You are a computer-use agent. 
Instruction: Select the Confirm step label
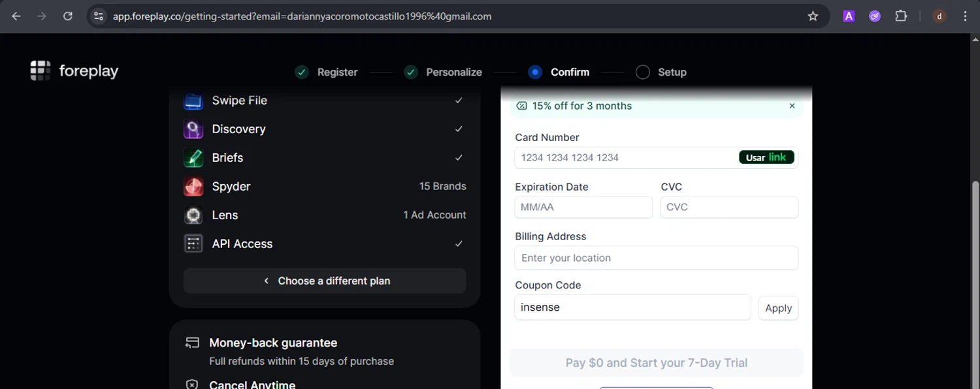pyautogui.click(x=570, y=72)
